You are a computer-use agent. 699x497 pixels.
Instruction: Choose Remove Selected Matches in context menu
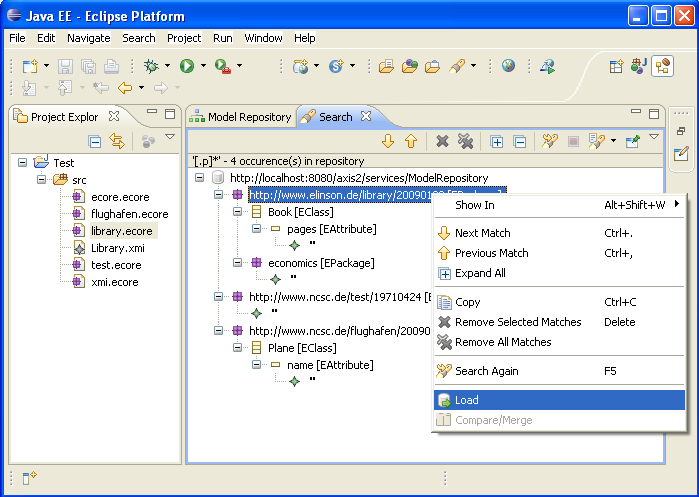click(559, 322)
